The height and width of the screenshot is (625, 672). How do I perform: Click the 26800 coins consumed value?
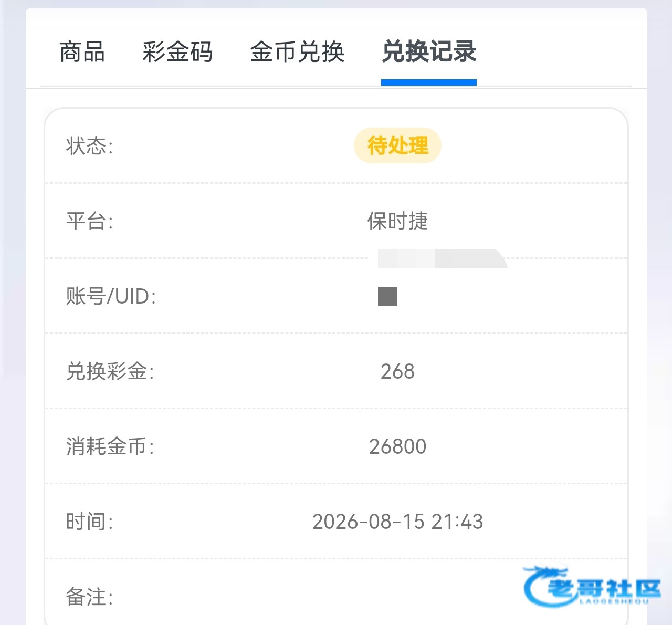(x=397, y=446)
